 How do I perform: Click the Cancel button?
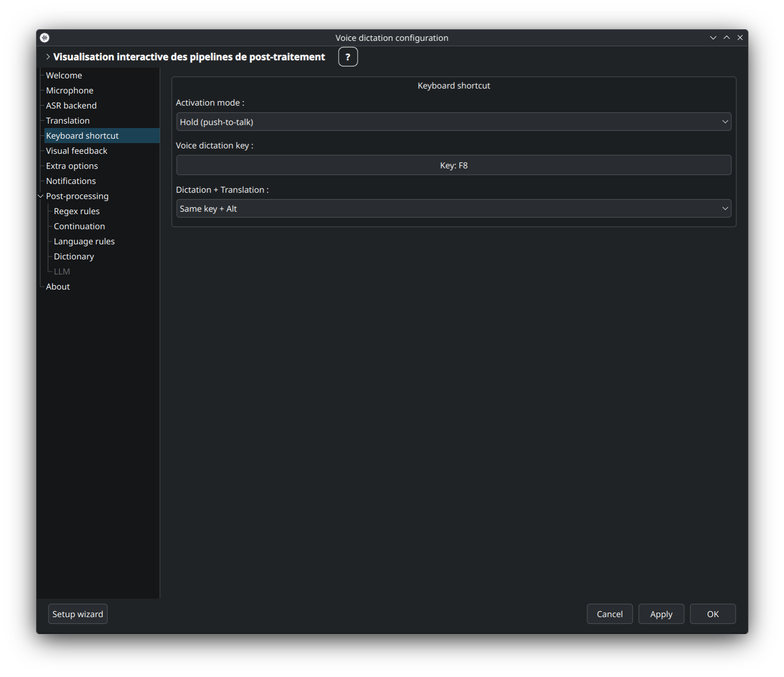tap(610, 614)
